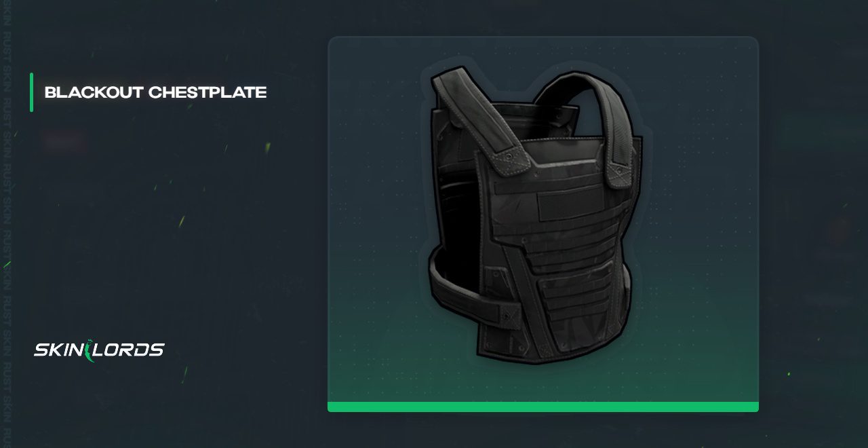
Task: Click the chestplate's left shoulder strap
Action: (481, 117)
